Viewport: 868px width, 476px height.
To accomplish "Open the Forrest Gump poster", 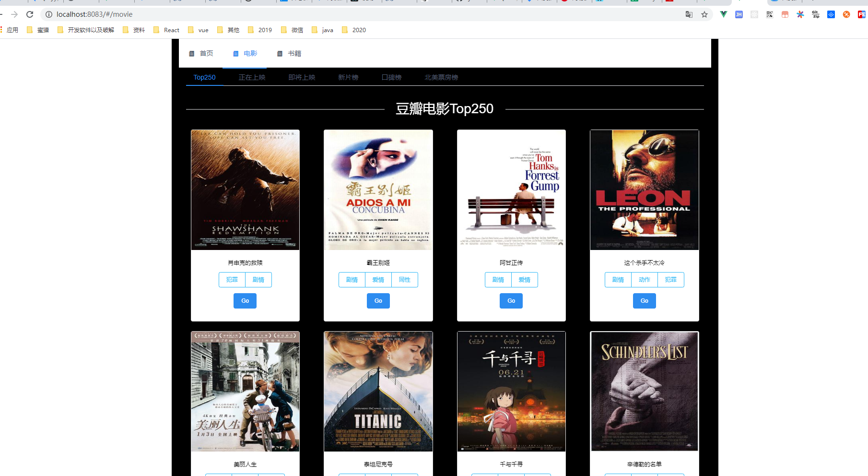I will [511, 190].
